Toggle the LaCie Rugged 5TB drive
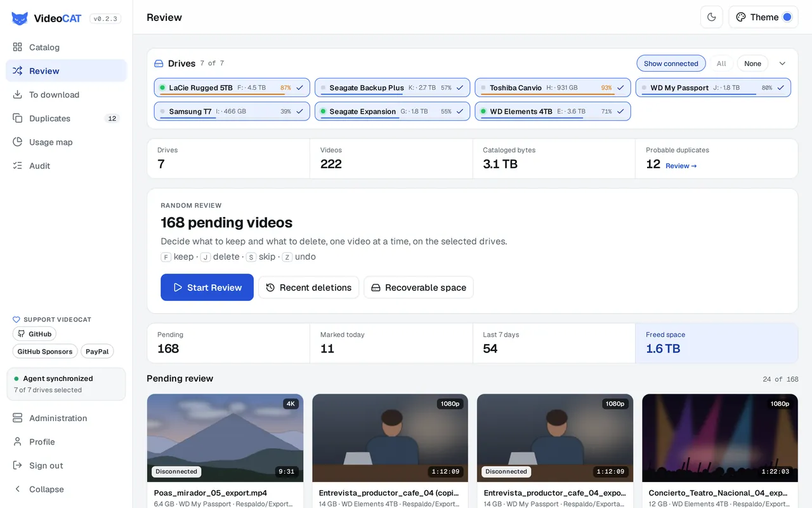This screenshot has height=508, width=812. click(x=232, y=88)
